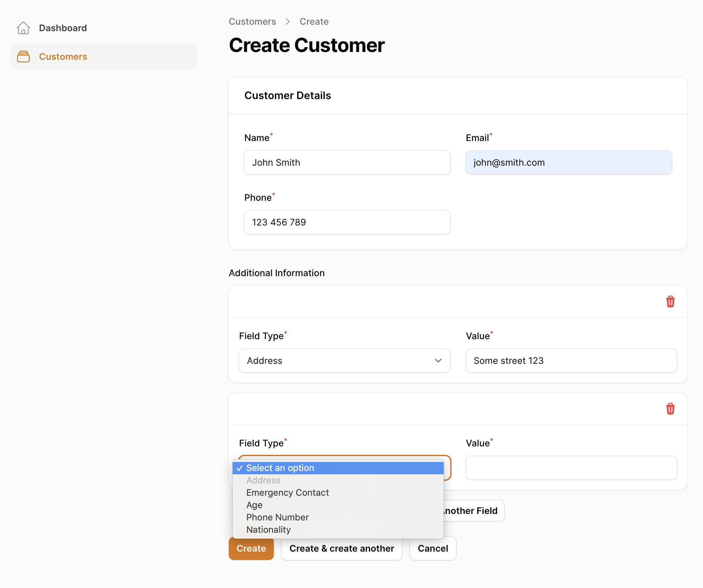703x588 pixels.
Task: Delete the second additional info row
Action: pos(670,409)
